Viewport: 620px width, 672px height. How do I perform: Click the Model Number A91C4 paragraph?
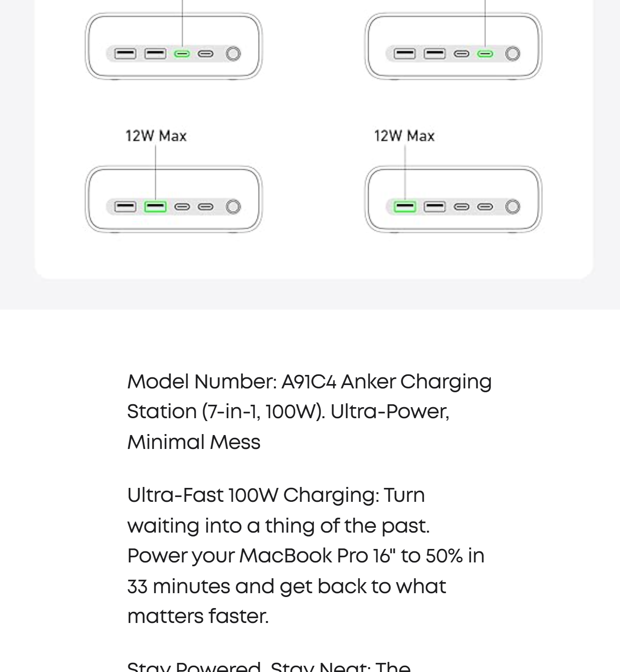[309, 411]
